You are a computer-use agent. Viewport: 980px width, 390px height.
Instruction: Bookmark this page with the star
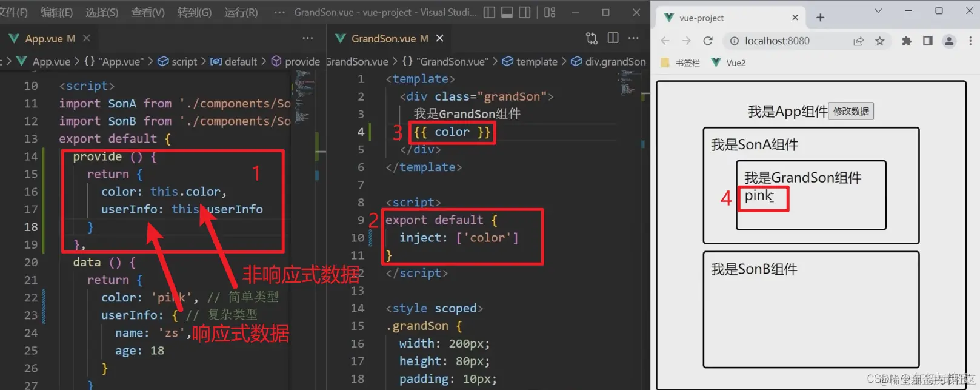879,41
